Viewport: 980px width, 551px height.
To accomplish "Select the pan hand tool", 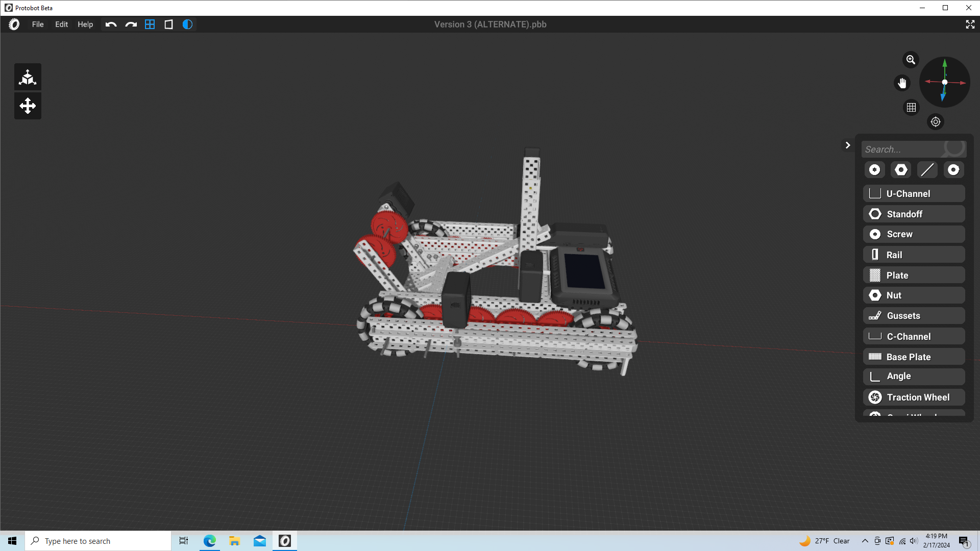I will pyautogui.click(x=902, y=83).
